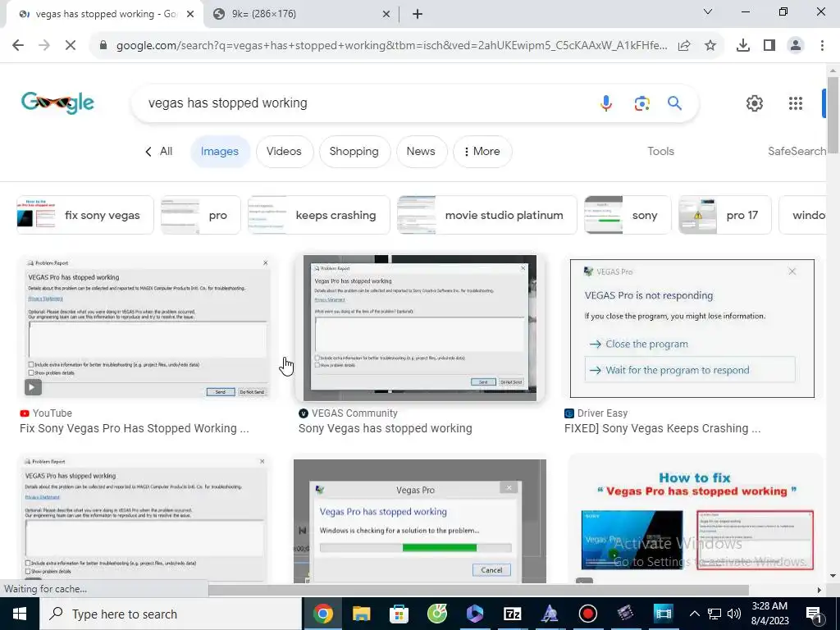This screenshot has height=630, width=840.
Task: Select 'keeps crashing' suggestion chip
Action: [x=319, y=215]
